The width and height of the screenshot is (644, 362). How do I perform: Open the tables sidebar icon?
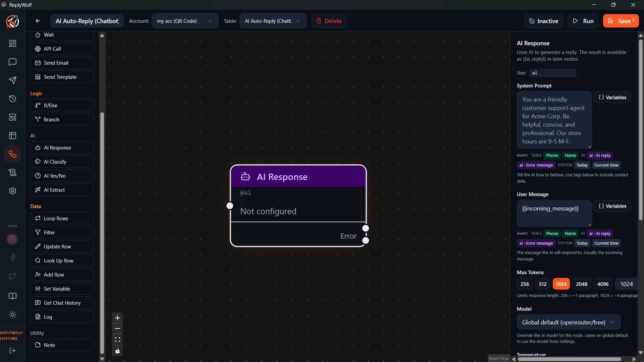pos(12,135)
